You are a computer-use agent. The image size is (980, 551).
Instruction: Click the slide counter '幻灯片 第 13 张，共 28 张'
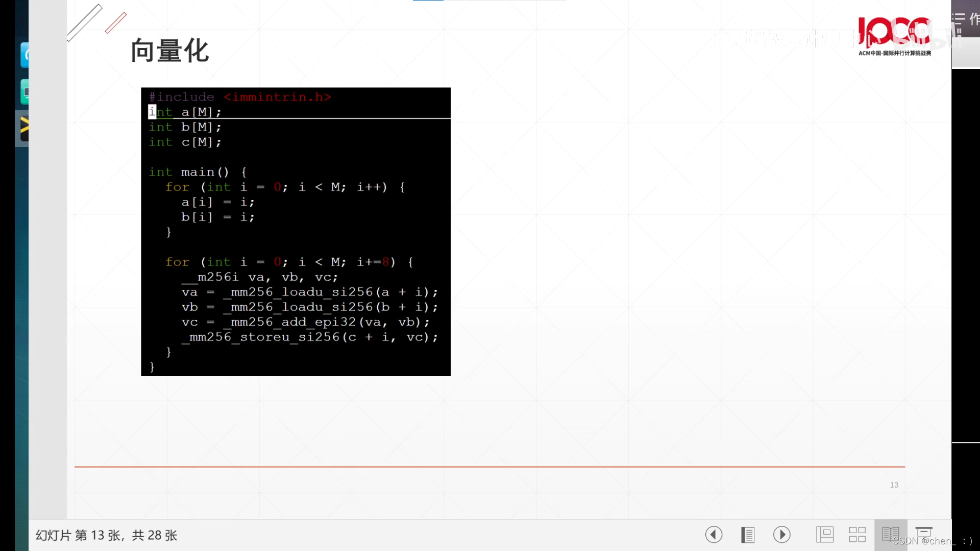(x=106, y=535)
